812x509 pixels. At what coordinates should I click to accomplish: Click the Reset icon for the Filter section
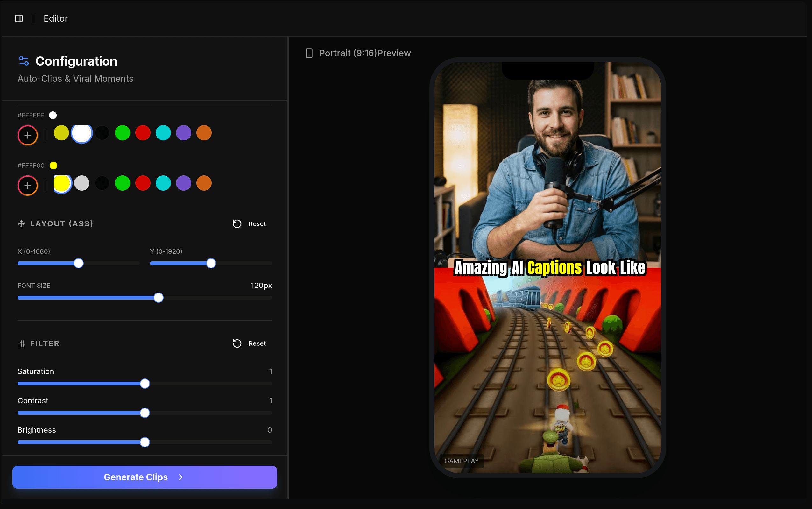[x=237, y=343]
